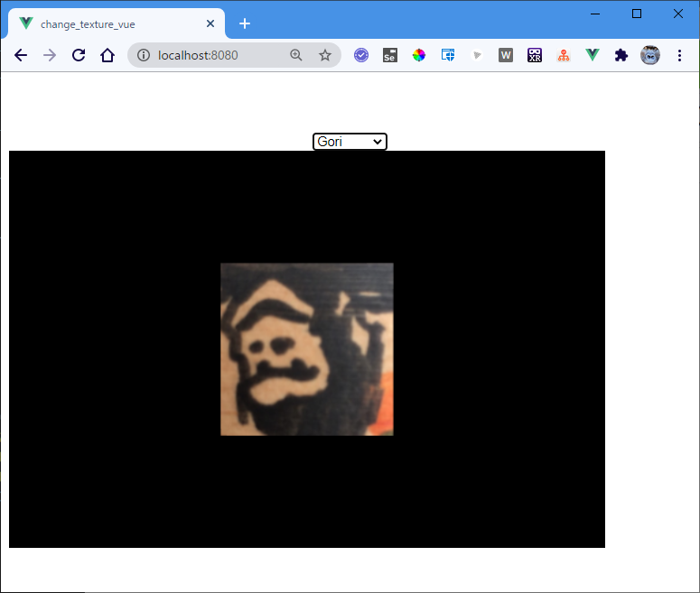Open the purple checkmark extension

(361, 55)
